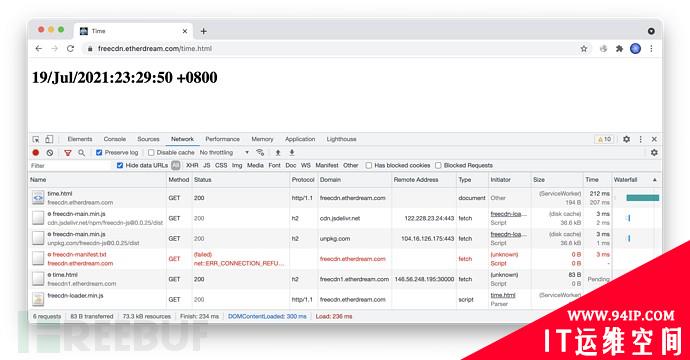Open network conditions wifi icon
The width and height of the screenshot is (690, 360).
click(x=260, y=152)
